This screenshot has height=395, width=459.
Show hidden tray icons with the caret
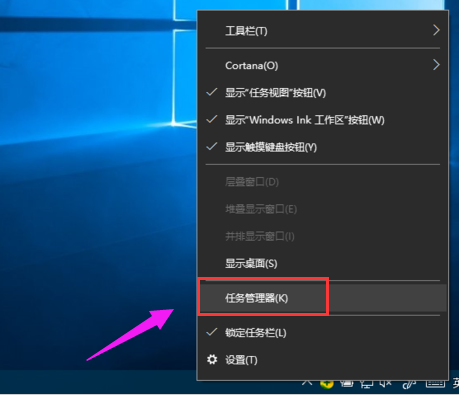click(307, 383)
